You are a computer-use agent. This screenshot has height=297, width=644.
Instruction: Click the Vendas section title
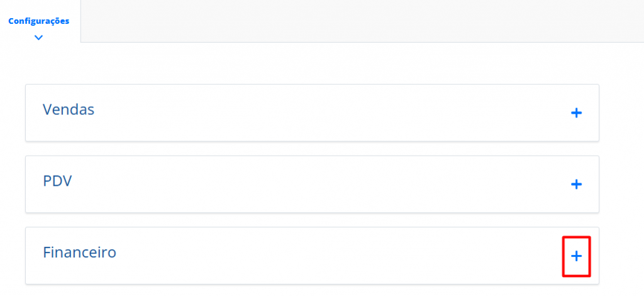pyautogui.click(x=69, y=110)
